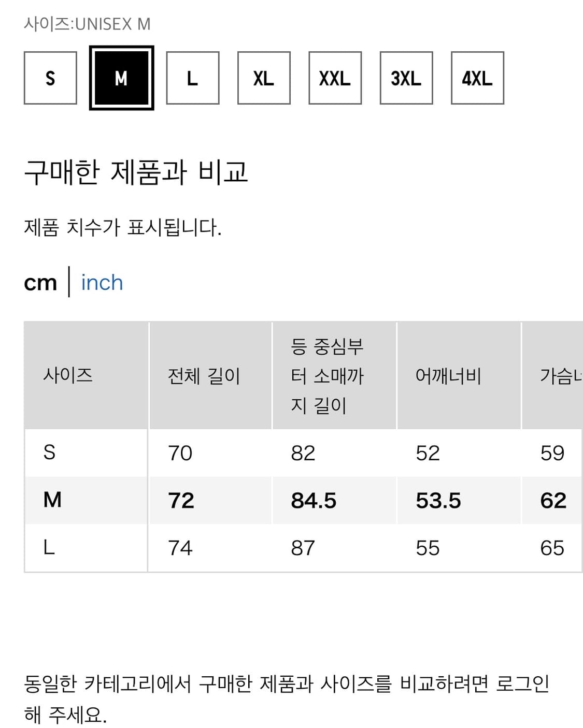Click M total length value 72
Image resolution: width=583 pixels, height=728 pixels.
[181, 501]
